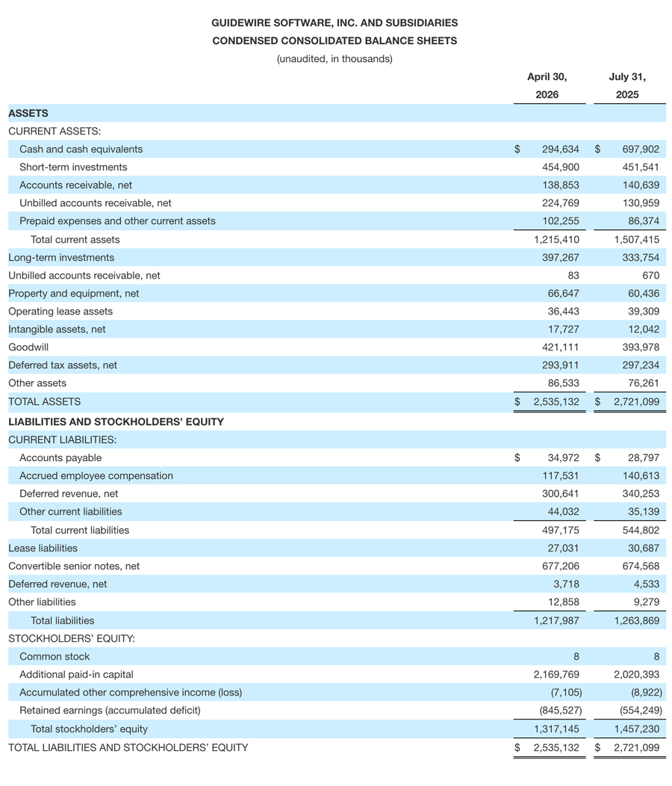
Task: Click the "STOCKHOLDERS' EQUITY:" label
Action: [72, 639]
